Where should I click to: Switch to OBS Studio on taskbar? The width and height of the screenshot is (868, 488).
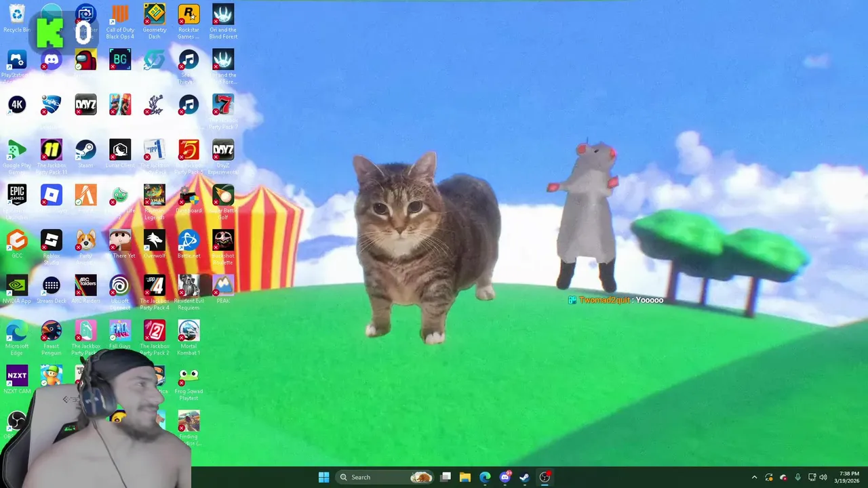pyautogui.click(x=545, y=477)
